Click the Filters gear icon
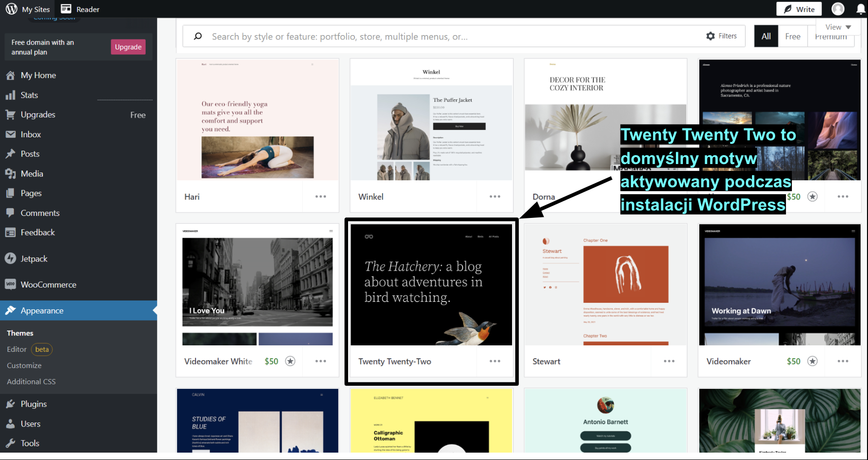This screenshot has width=868, height=460. (x=710, y=36)
